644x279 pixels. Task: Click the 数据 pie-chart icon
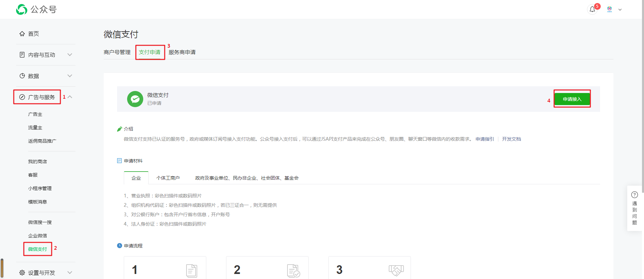tap(22, 76)
